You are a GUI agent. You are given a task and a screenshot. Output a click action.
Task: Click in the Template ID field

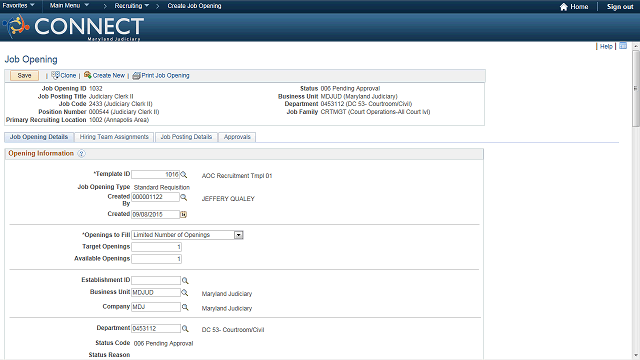point(156,175)
